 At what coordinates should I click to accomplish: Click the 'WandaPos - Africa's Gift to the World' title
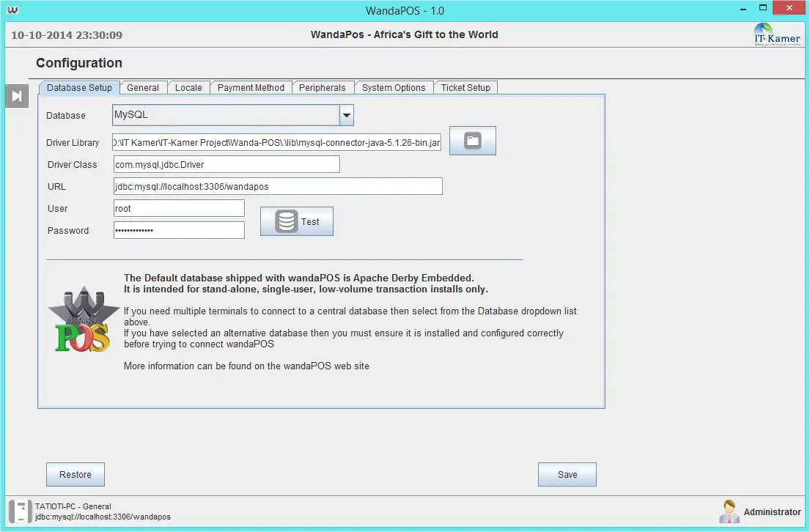click(x=405, y=34)
